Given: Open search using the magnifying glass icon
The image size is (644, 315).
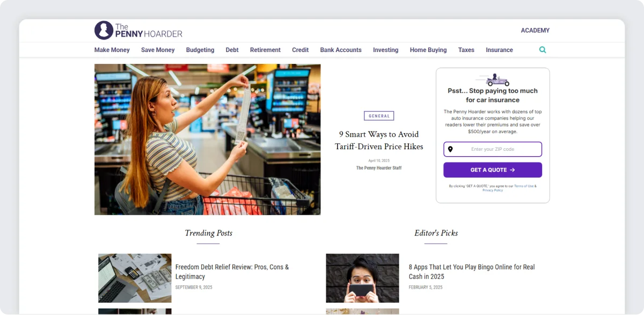Looking at the screenshot, I should [x=542, y=49].
